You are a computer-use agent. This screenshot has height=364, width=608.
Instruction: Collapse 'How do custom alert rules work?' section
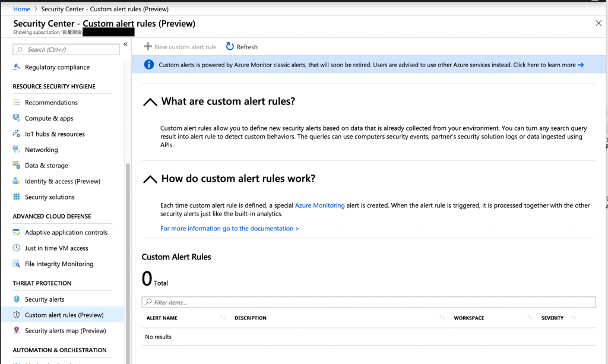(150, 179)
